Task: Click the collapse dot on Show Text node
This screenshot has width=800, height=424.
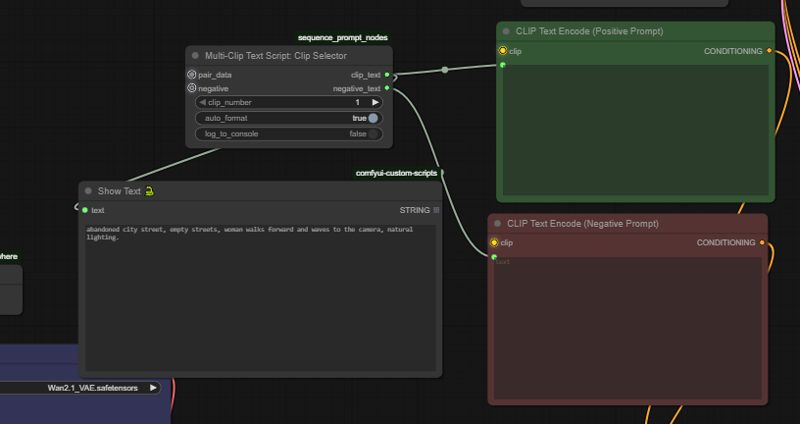Action: click(x=88, y=191)
